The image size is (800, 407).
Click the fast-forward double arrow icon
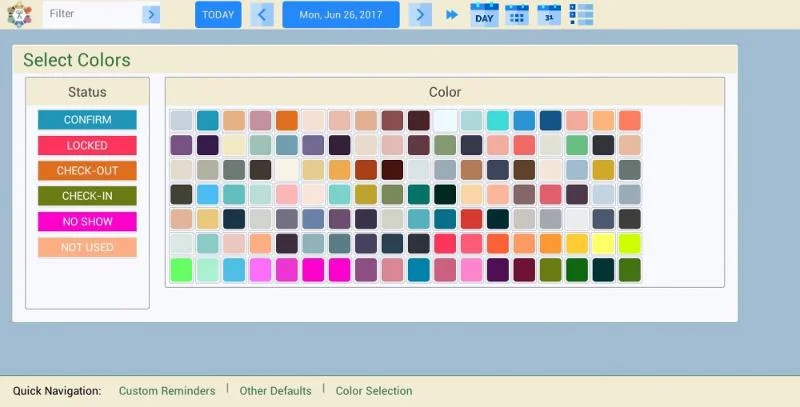click(452, 15)
